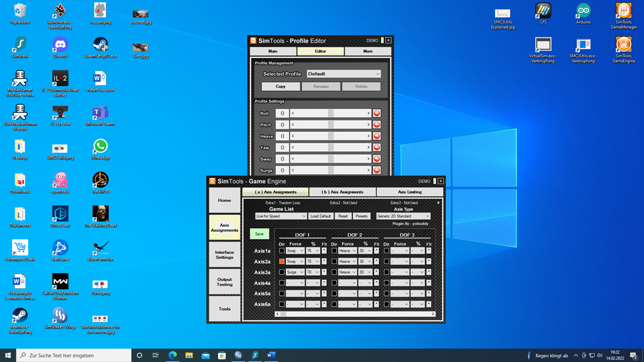Image resolution: width=644 pixels, height=362 pixels.
Task: Open Axis2a DOF 2 Force Heave dropdown
Action: click(347, 262)
